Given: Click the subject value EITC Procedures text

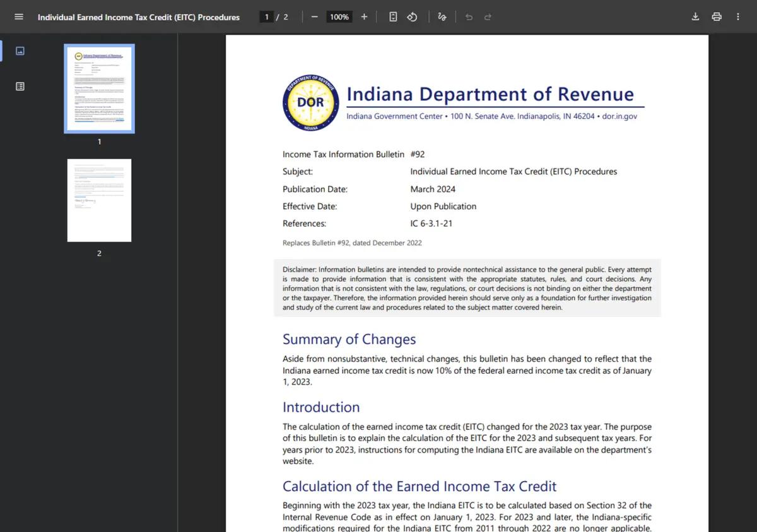Looking at the screenshot, I should pos(513,171).
